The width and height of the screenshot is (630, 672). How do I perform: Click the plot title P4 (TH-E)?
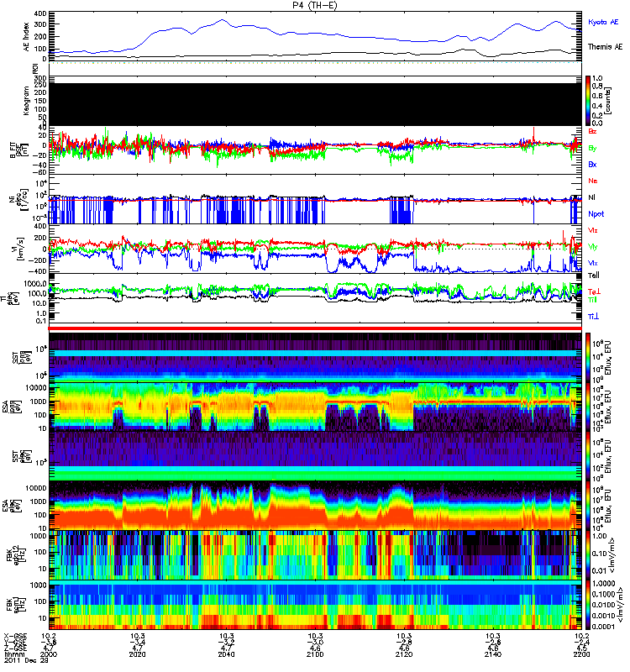[x=314, y=5]
